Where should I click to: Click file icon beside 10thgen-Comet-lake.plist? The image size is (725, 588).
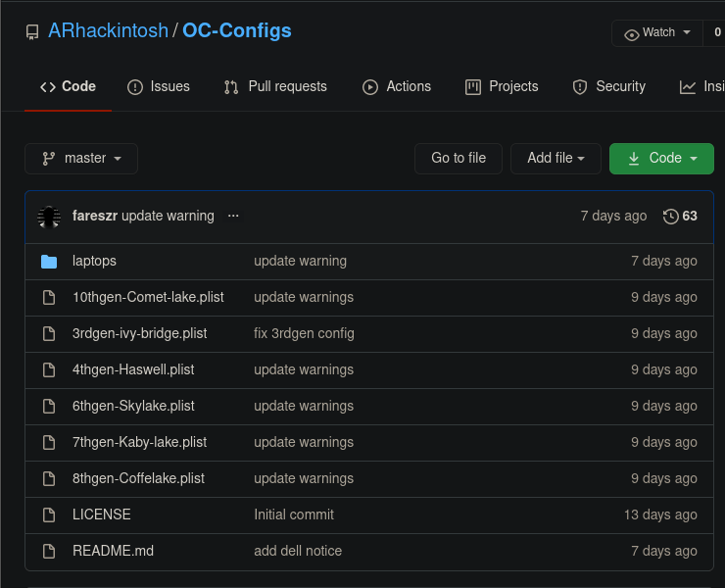coord(49,297)
